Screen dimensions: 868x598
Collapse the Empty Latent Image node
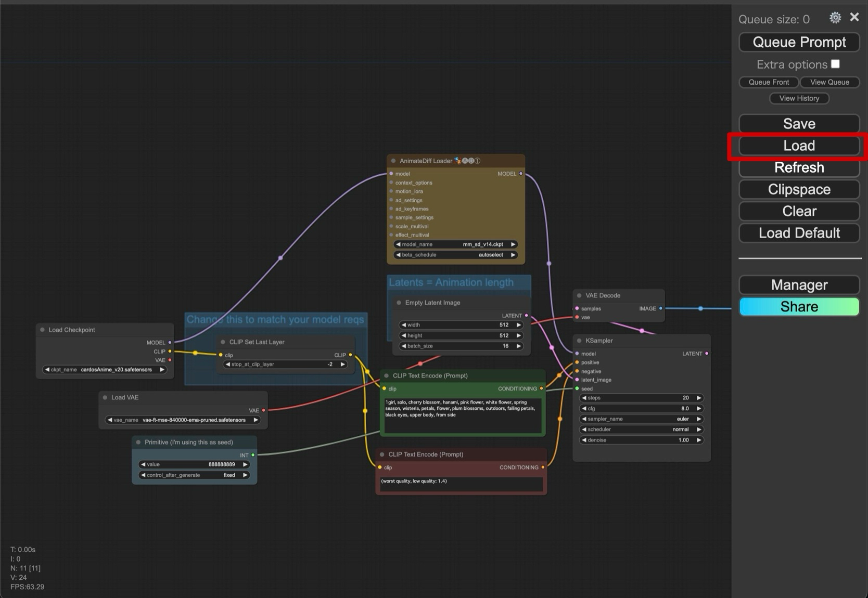399,303
